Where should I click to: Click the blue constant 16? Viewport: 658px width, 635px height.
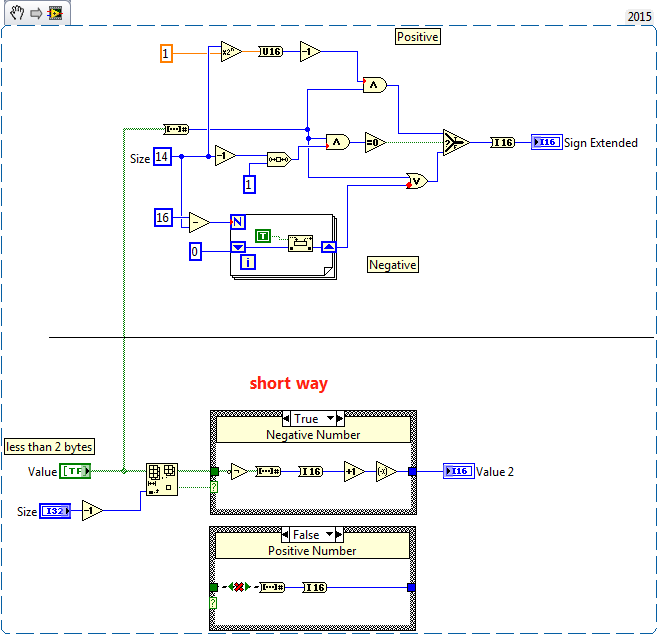pos(163,217)
